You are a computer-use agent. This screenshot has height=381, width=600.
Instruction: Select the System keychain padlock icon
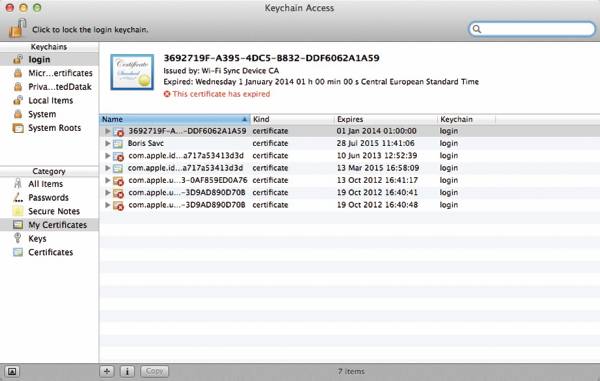click(x=18, y=114)
